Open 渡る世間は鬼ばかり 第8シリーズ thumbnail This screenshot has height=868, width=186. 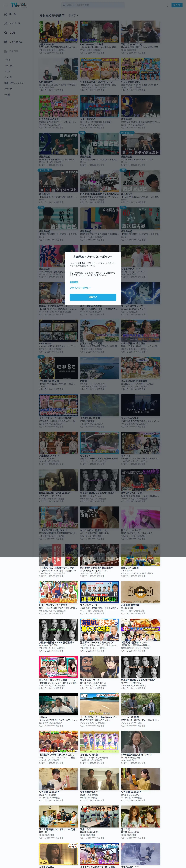coord(59,816)
